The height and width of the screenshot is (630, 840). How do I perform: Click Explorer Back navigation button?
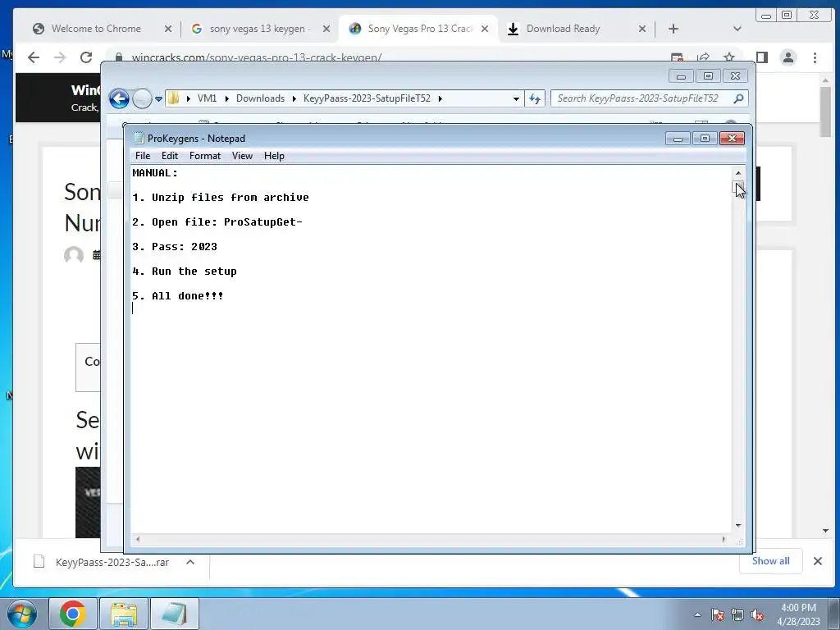click(119, 98)
